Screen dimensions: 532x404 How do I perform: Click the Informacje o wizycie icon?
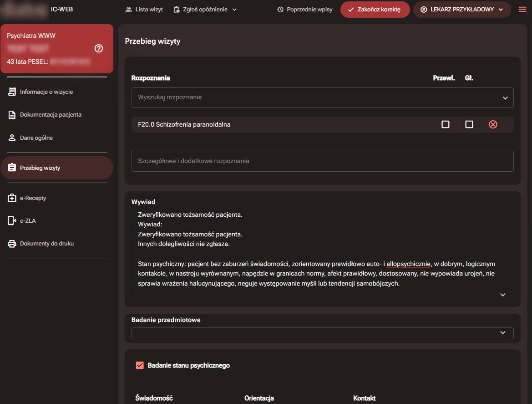coord(12,92)
